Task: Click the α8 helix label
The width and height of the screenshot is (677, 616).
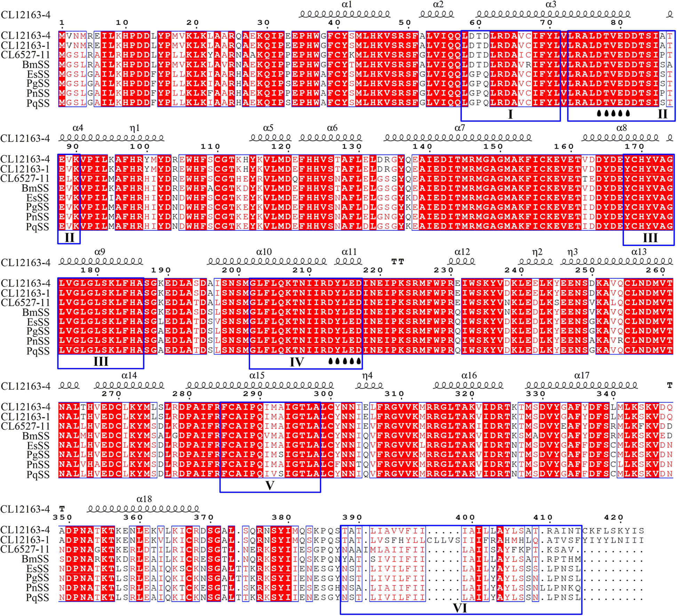Action: point(622,128)
